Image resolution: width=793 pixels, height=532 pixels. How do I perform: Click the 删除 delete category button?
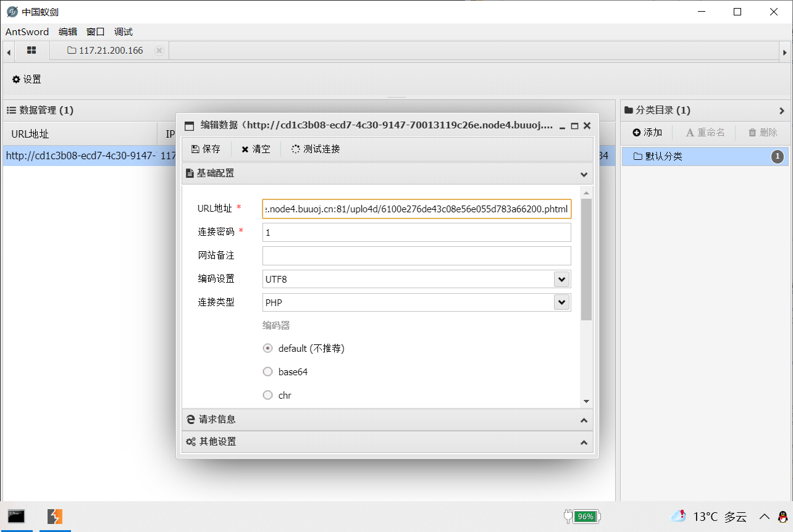763,132
